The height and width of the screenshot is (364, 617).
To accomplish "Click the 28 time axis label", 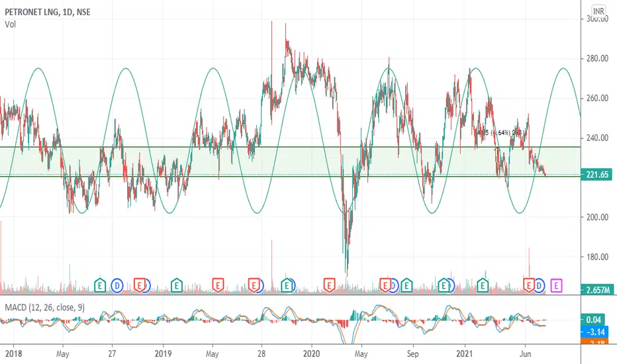I will coord(261,354).
